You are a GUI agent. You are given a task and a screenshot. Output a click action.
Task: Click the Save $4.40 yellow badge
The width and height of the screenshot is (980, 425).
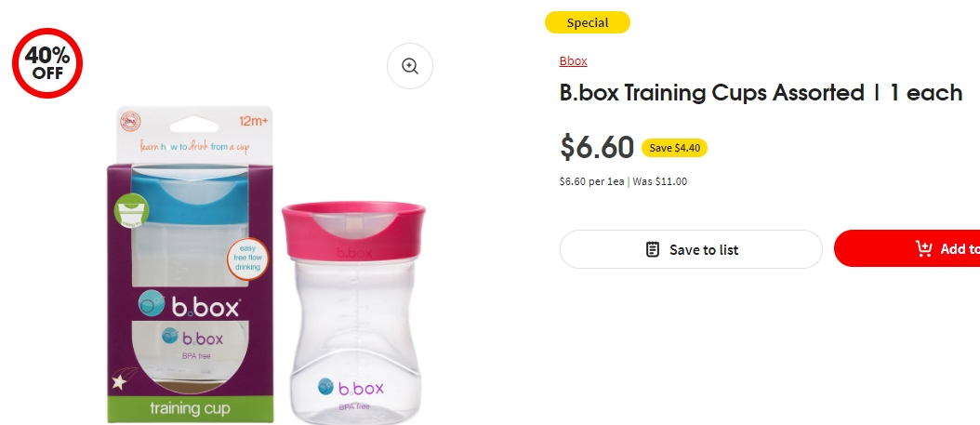pos(674,148)
